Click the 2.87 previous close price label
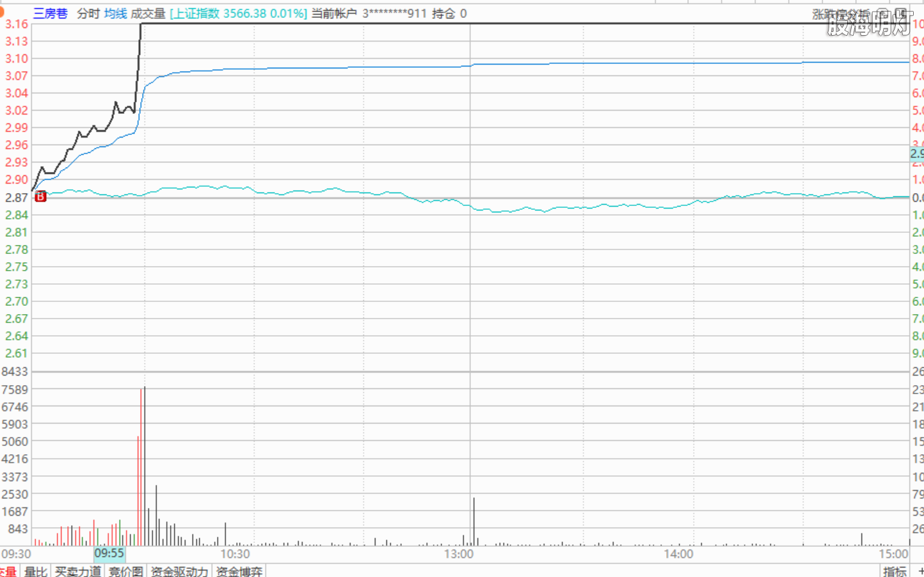Screen dimensions: 924x577 pos(17,197)
